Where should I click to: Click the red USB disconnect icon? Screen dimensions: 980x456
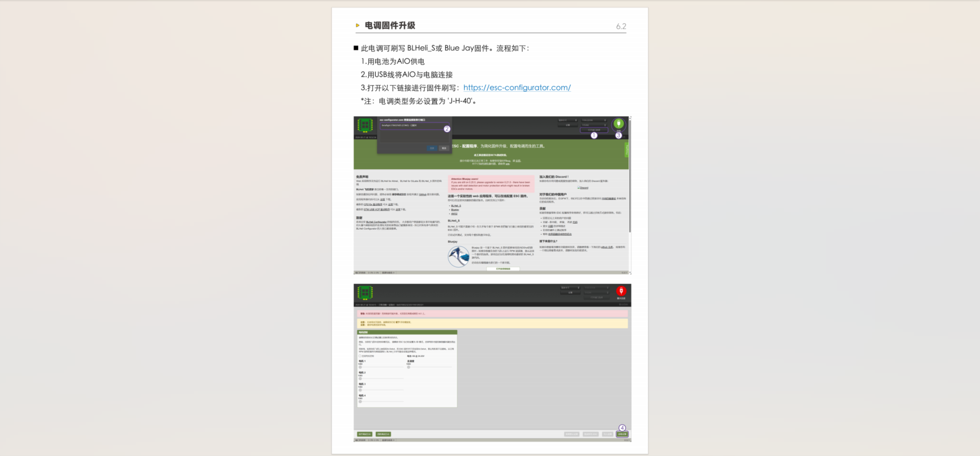[x=621, y=291]
